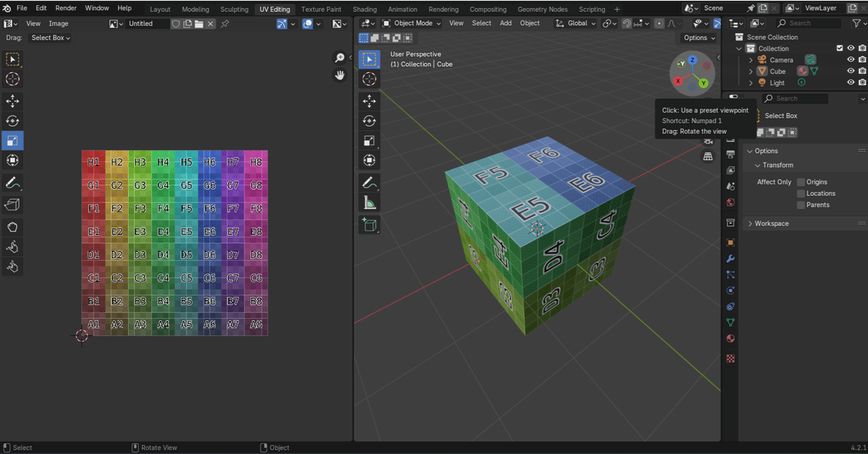This screenshot has height=454, width=868.
Task: Open the Render menu
Action: point(66,9)
